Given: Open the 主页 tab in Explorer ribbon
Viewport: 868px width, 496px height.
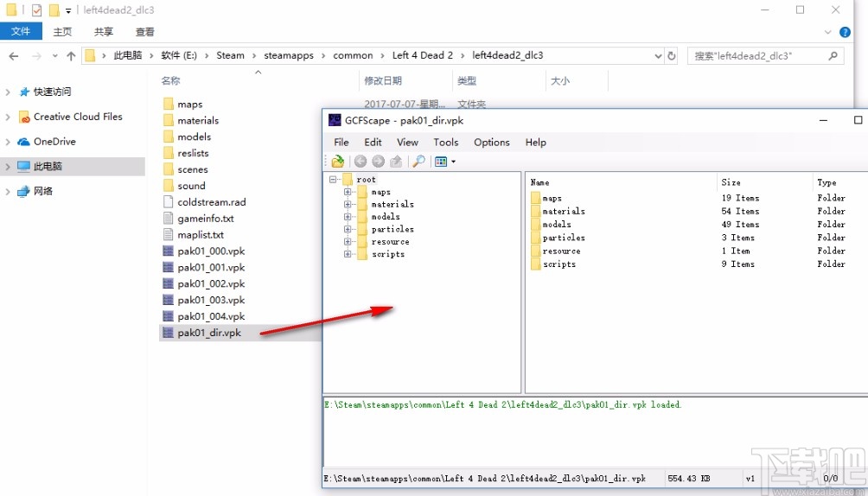Looking at the screenshot, I should coord(62,32).
